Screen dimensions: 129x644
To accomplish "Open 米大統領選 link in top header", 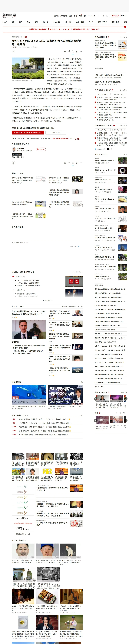I will [x=64, y=16].
